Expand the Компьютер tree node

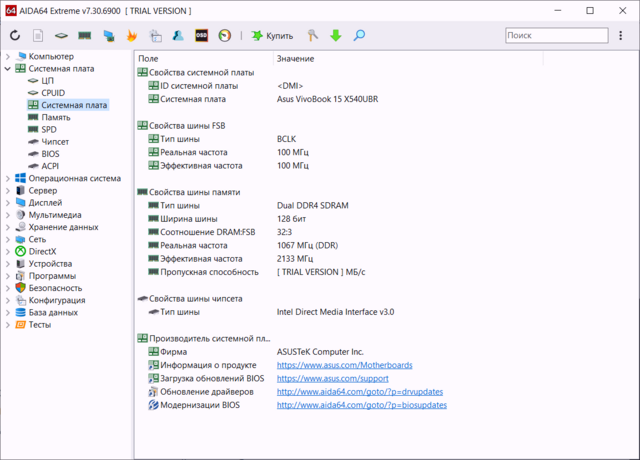pos(8,57)
